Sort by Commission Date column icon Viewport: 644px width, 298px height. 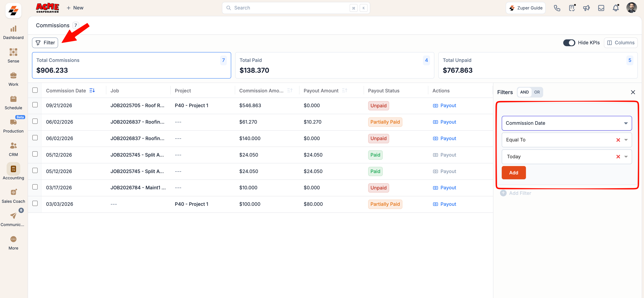pyautogui.click(x=92, y=90)
